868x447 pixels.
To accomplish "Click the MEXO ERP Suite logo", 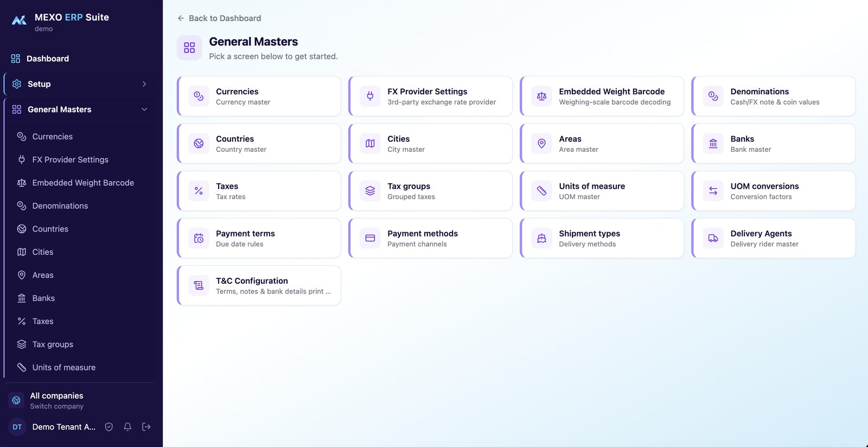I will click(19, 21).
